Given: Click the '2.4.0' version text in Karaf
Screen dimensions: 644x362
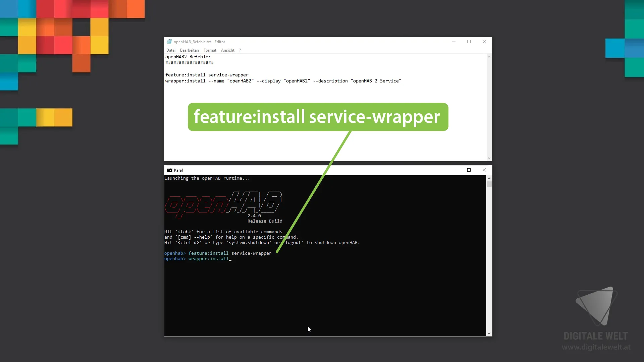Looking at the screenshot, I should point(254,216).
